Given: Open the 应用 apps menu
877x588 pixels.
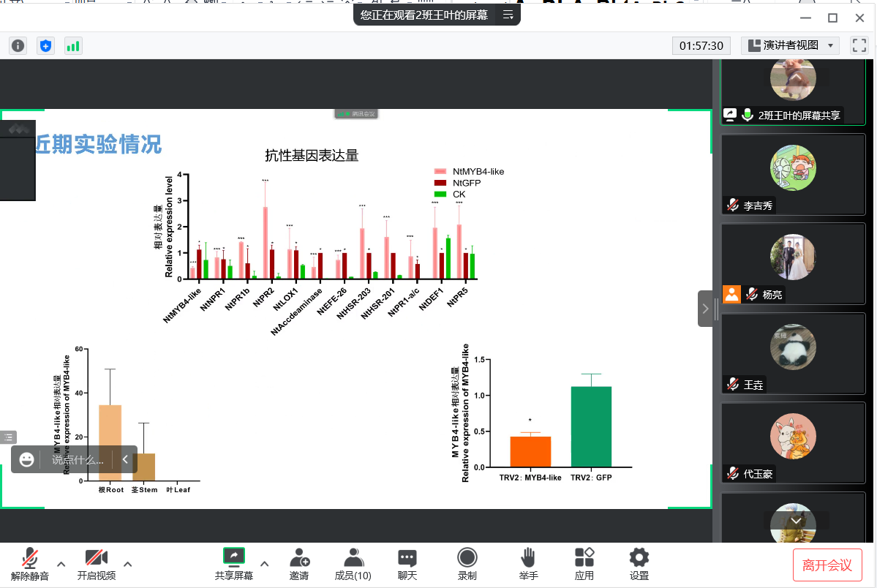Looking at the screenshot, I should coord(584,564).
